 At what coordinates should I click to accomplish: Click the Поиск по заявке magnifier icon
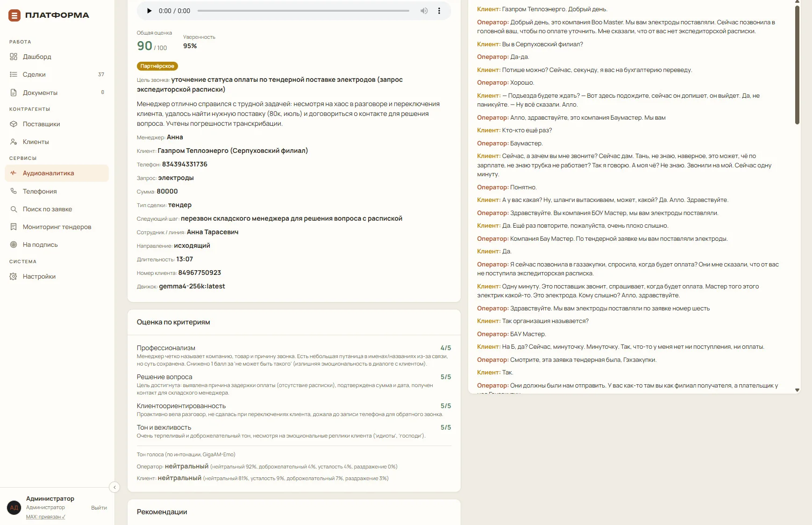14,209
